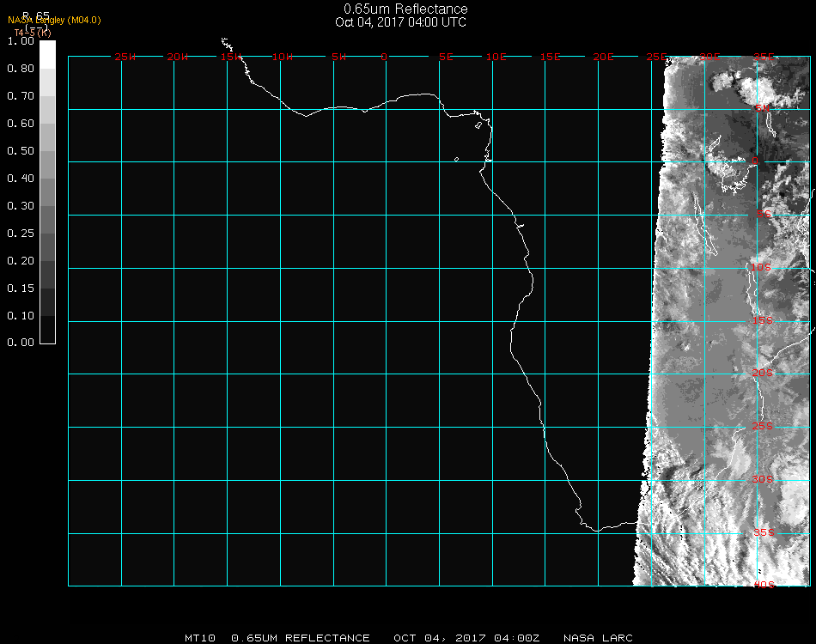Click the 25S latitude label
816x644 pixels.
(763, 426)
